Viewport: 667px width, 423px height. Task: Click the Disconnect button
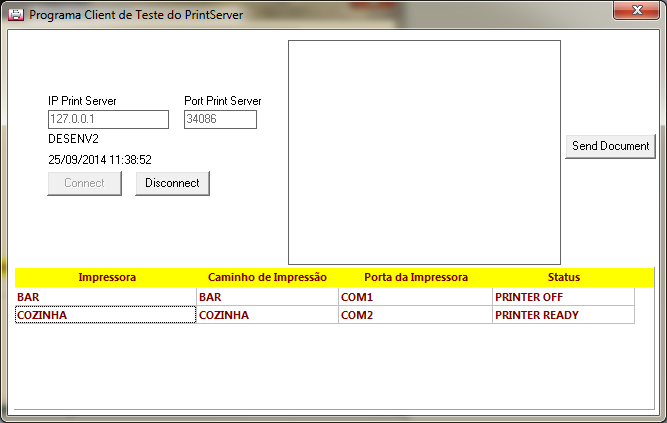point(172,183)
